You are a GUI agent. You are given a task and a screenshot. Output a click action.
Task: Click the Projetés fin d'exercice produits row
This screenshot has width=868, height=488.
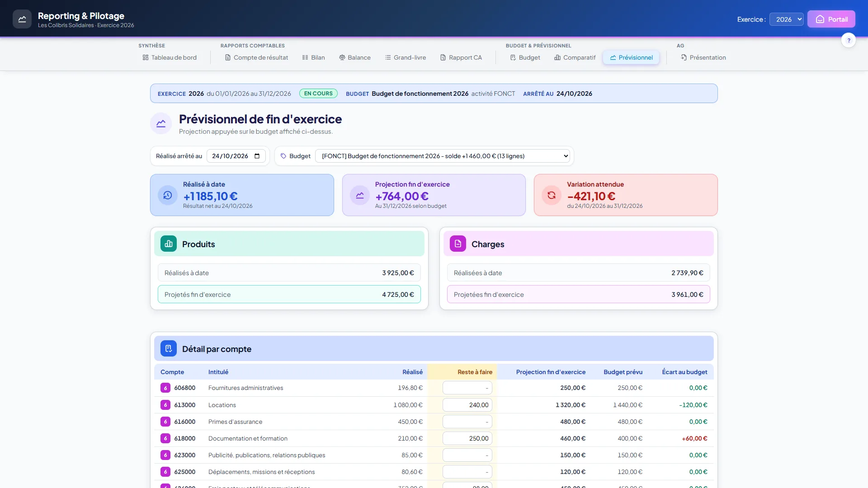pyautogui.click(x=289, y=294)
